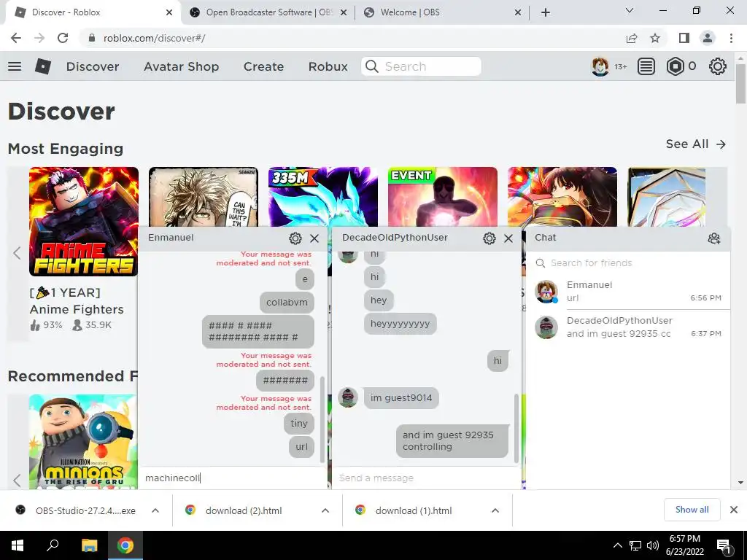Open the EVENT game thumbnail
747x560 pixels.
[443, 197]
